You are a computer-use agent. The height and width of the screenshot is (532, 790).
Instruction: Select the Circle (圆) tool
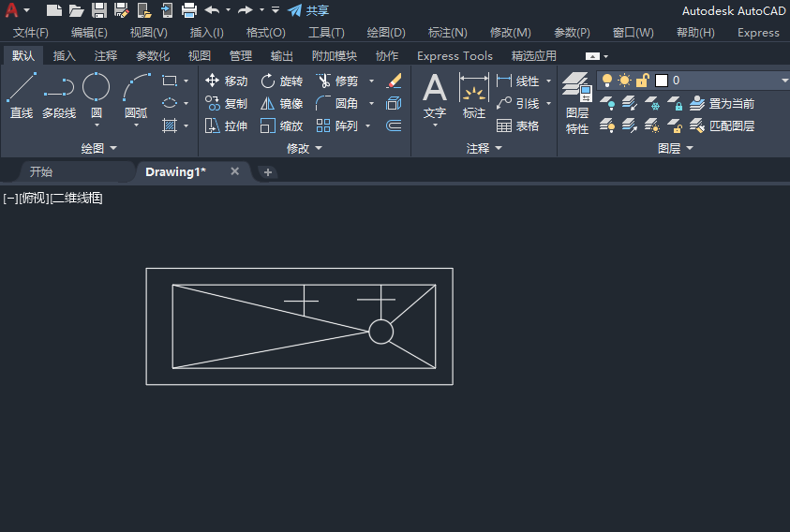tap(96, 96)
